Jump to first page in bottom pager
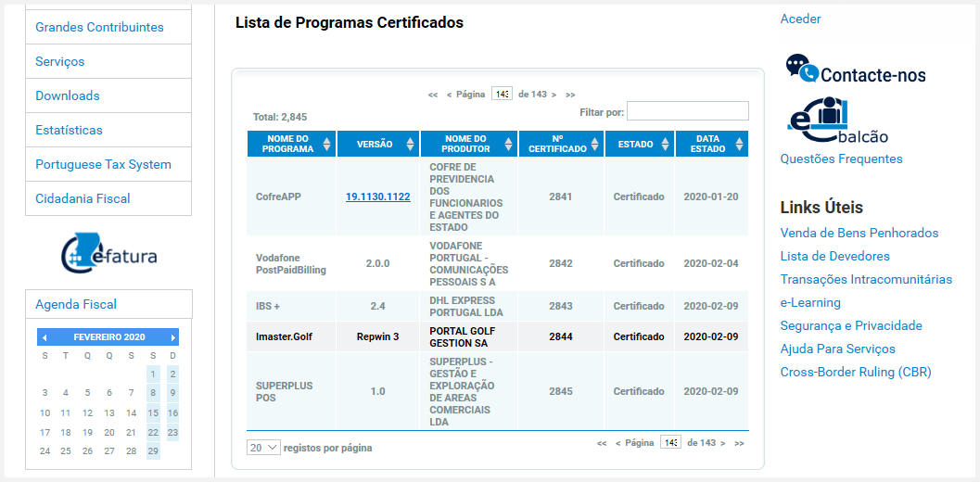The height and width of the screenshot is (482, 980). (x=602, y=443)
